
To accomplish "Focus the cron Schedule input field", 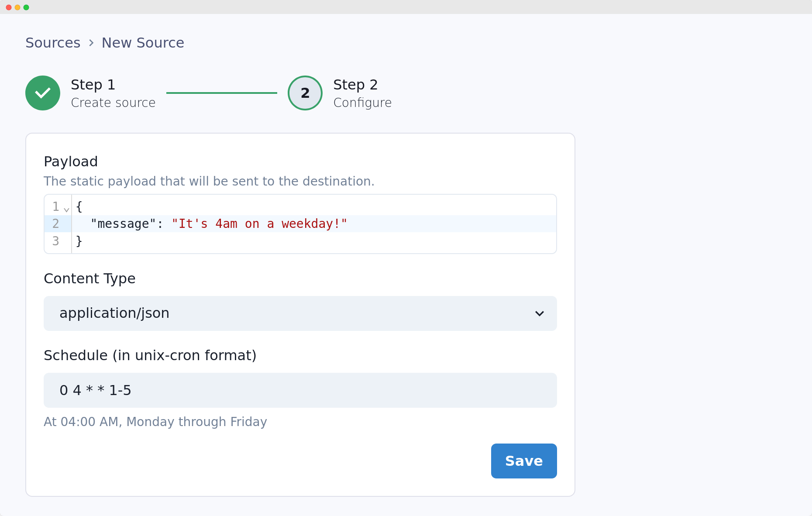I will click(299, 390).
